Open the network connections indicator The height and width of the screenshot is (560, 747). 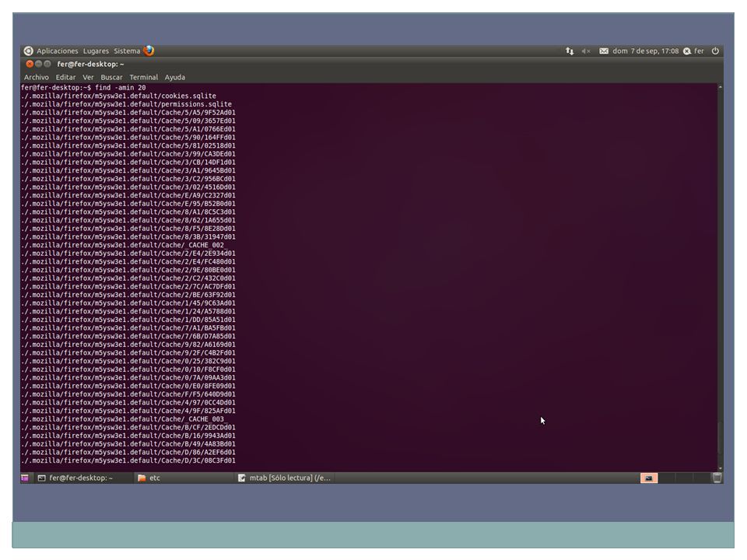point(570,51)
